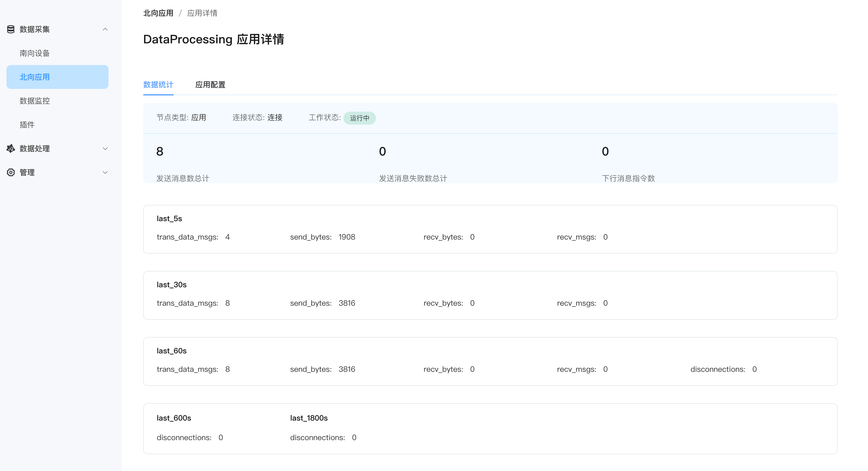Viewport: 868px width, 471px height.
Task: Switch to the 应用配置 tab
Action: [x=210, y=85]
